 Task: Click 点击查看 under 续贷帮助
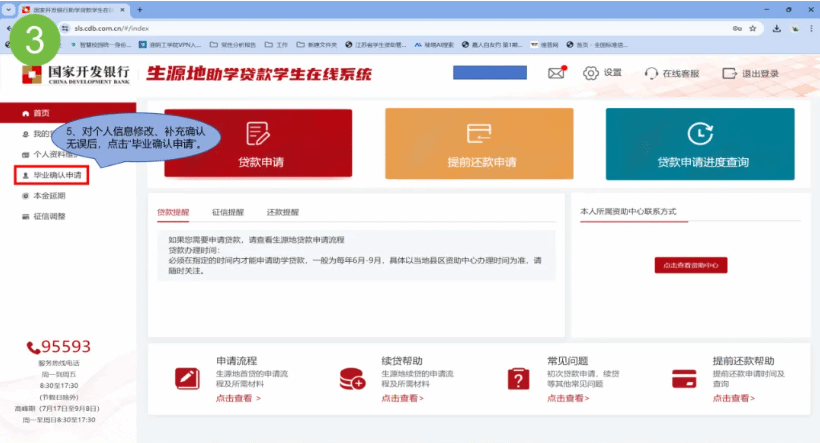pos(402,399)
